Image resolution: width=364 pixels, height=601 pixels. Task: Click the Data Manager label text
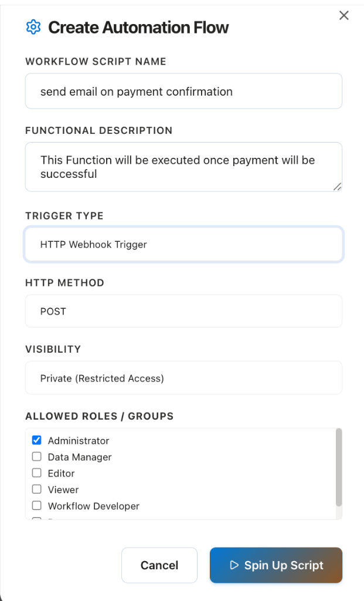click(80, 457)
